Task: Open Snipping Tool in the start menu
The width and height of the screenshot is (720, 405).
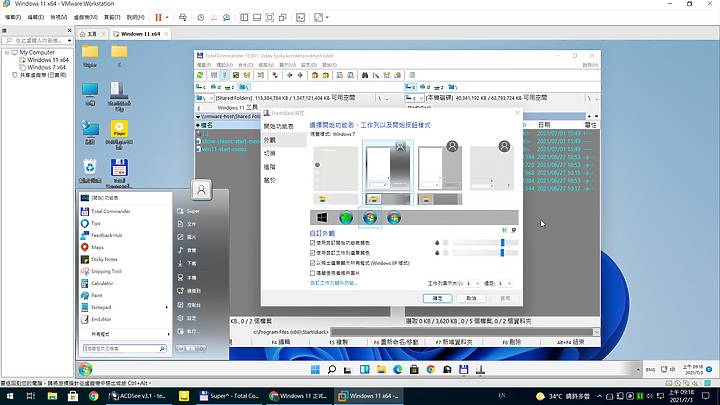Action: tap(106, 271)
